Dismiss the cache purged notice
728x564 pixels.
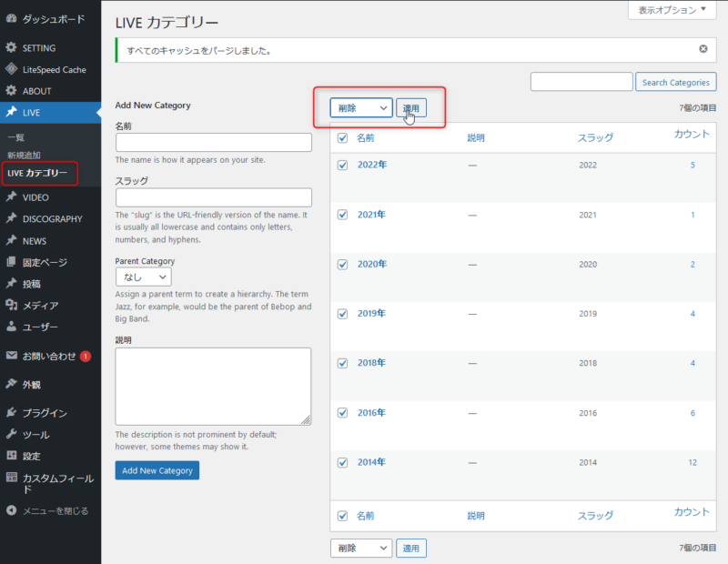(x=703, y=49)
